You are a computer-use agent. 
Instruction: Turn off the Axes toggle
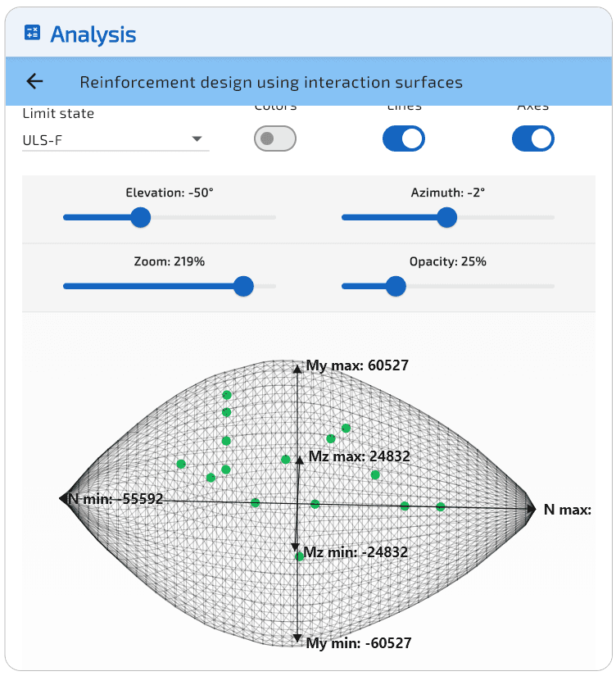(533, 138)
